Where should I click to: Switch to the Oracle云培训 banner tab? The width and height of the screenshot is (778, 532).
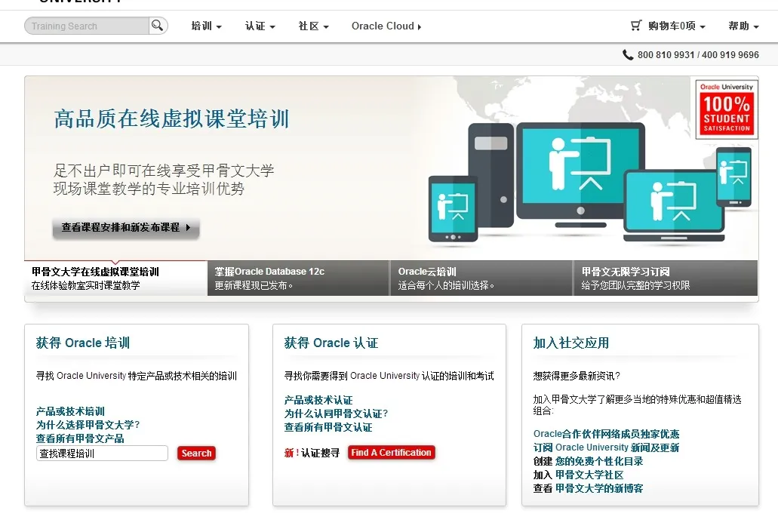tap(481, 278)
